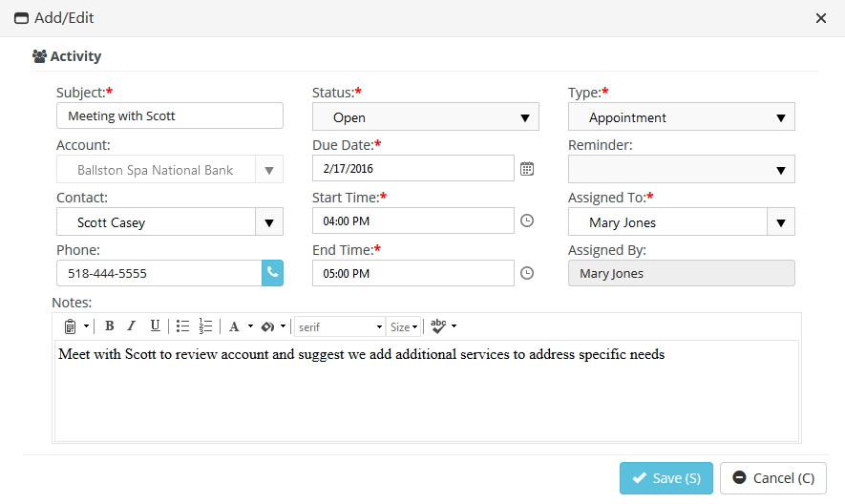Image resolution: width=845 pixels, height=504 pixels.
Task: Open the serif font family dropdown
Action: tap(340, 326)
